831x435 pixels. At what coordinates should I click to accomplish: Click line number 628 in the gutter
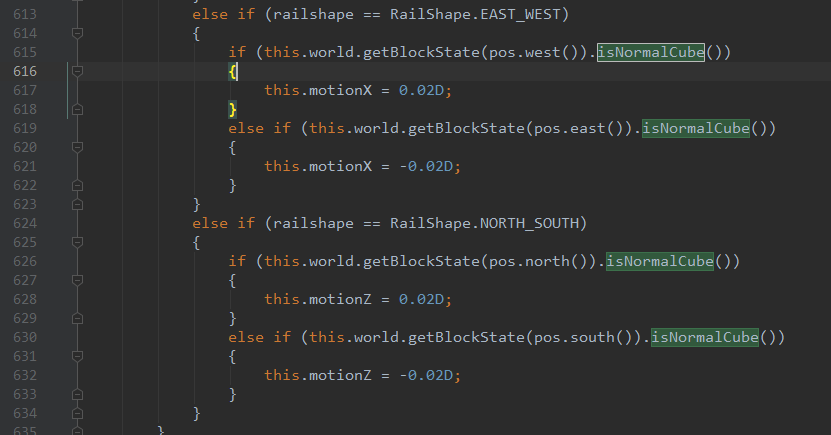pos(25,299)
